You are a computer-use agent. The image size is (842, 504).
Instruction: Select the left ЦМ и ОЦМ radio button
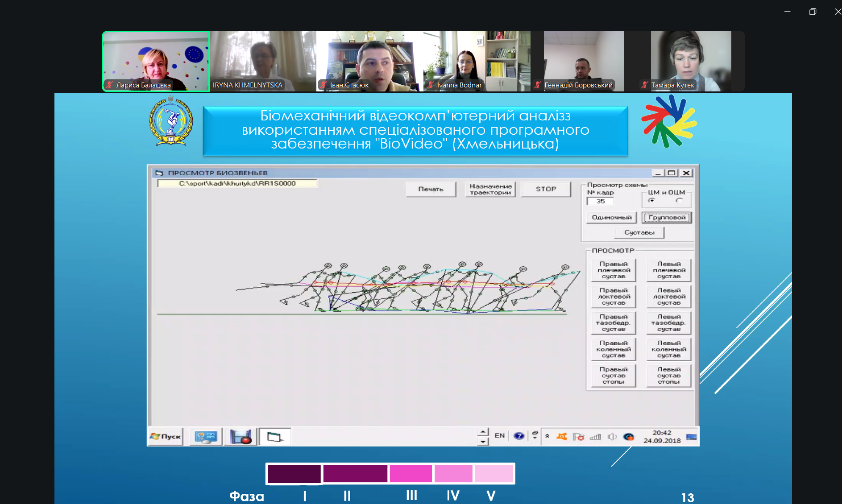652,201
